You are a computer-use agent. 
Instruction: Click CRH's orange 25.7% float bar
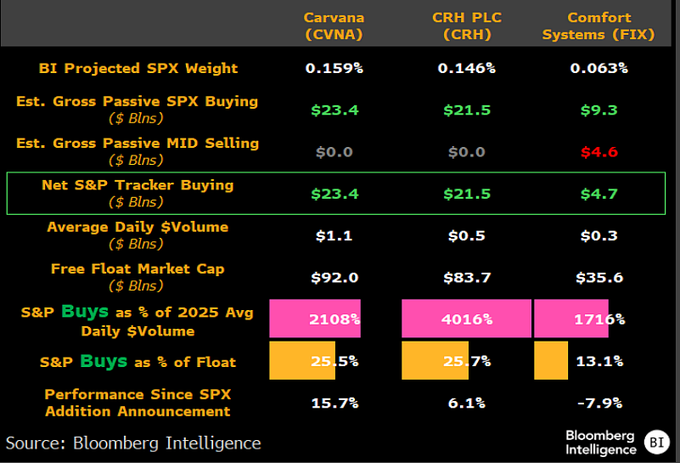(x=432, y=360)
